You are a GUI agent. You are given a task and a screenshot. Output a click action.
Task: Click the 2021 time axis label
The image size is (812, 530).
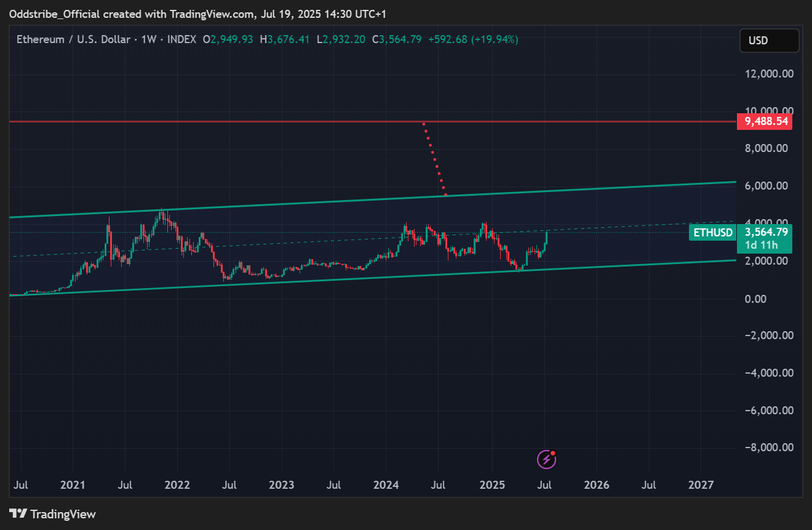(x=73, y=485)
